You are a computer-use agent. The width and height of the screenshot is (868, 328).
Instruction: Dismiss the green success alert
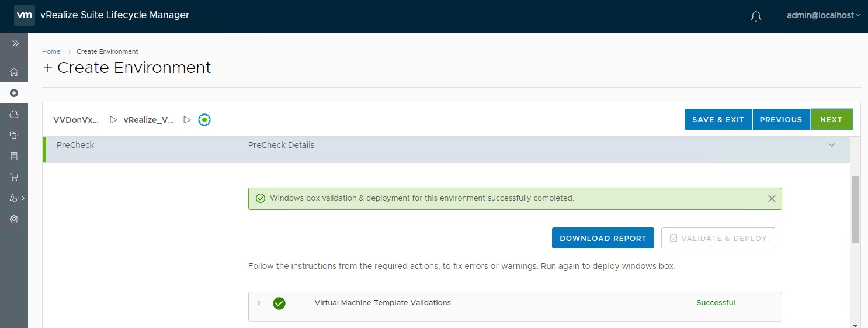tap(772, 199)
